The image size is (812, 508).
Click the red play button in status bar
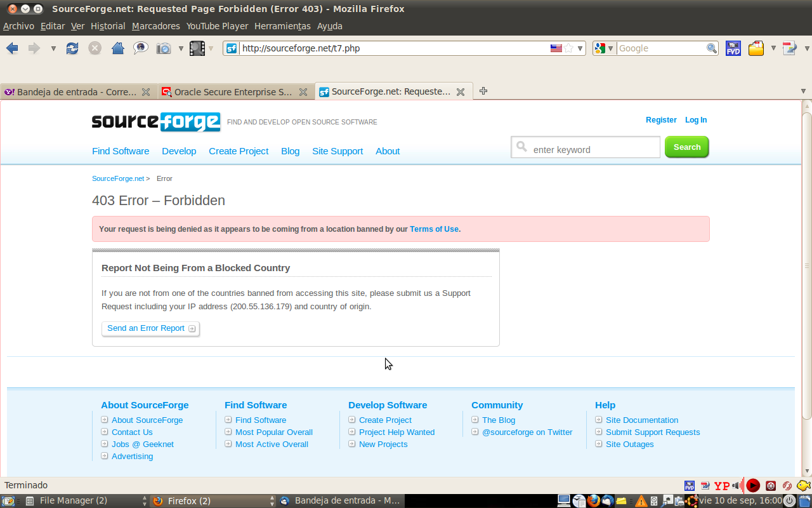[x=753, y=486]
